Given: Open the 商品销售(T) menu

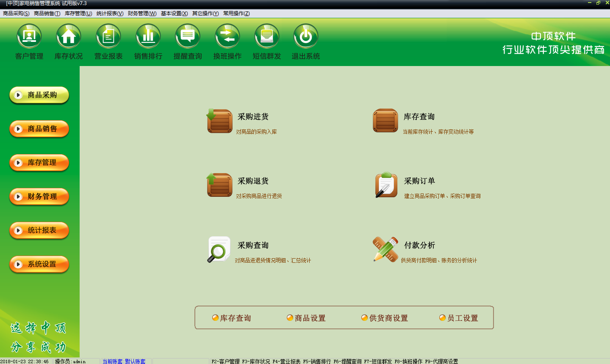Looking at the screenshot, I should 47,14.
